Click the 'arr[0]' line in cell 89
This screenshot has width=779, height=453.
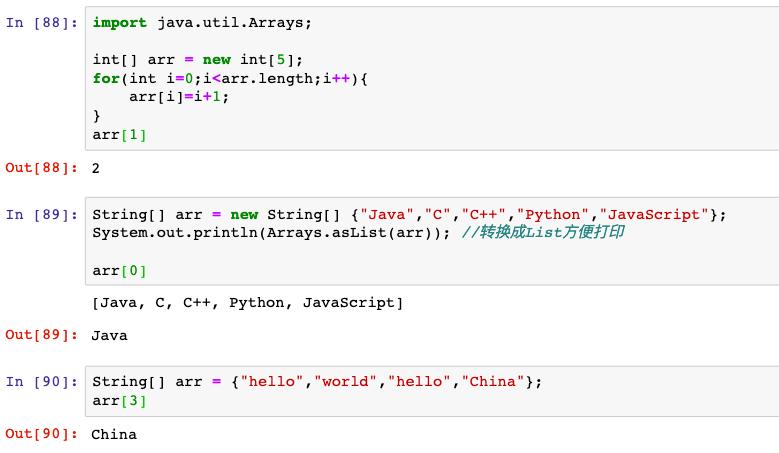point(119,271)
